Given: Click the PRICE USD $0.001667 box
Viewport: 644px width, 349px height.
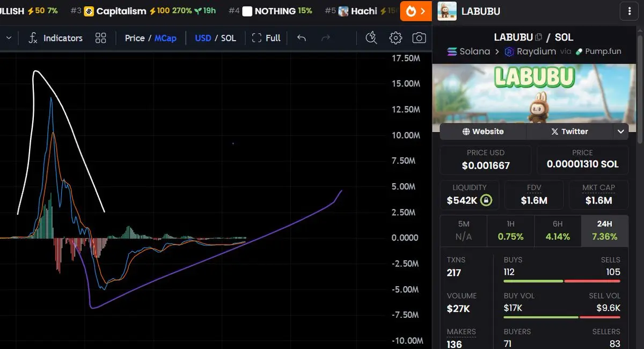Looking at the screenshot, I should (486, 159).
